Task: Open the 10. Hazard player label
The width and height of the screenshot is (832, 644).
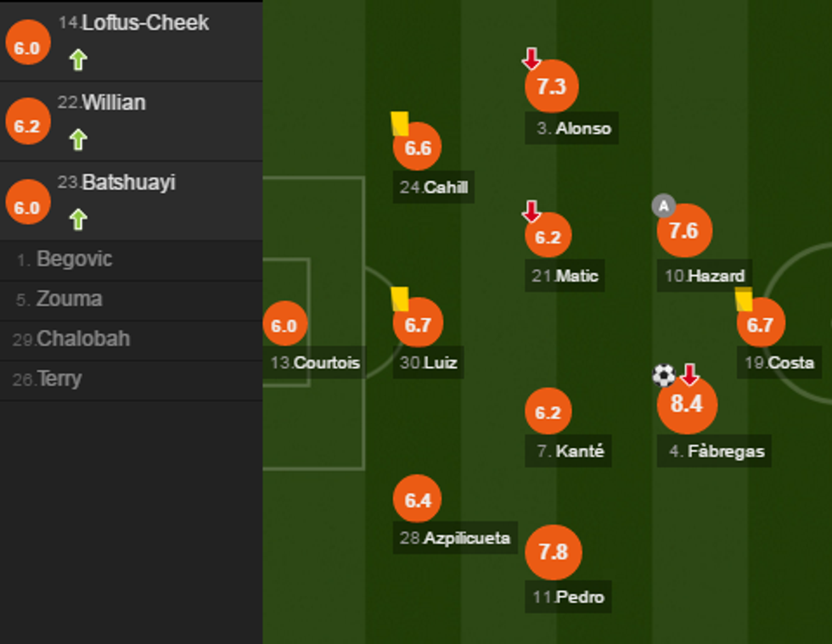Action: click(706, 276)
